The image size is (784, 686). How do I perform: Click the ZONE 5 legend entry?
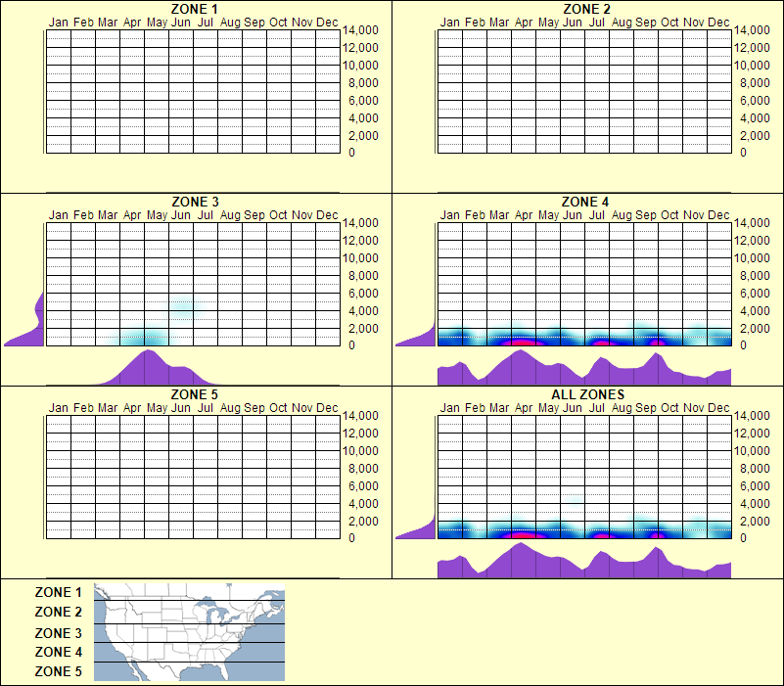tap(57, 671)
